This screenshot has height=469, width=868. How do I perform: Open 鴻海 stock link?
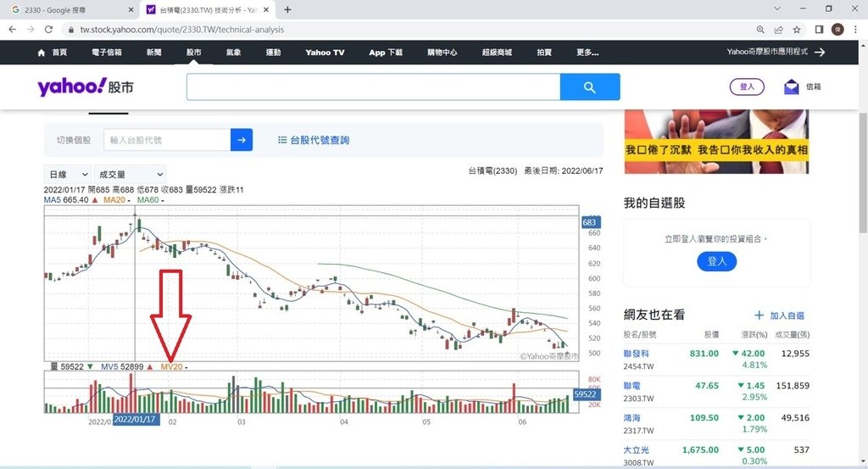coord(632,417)
